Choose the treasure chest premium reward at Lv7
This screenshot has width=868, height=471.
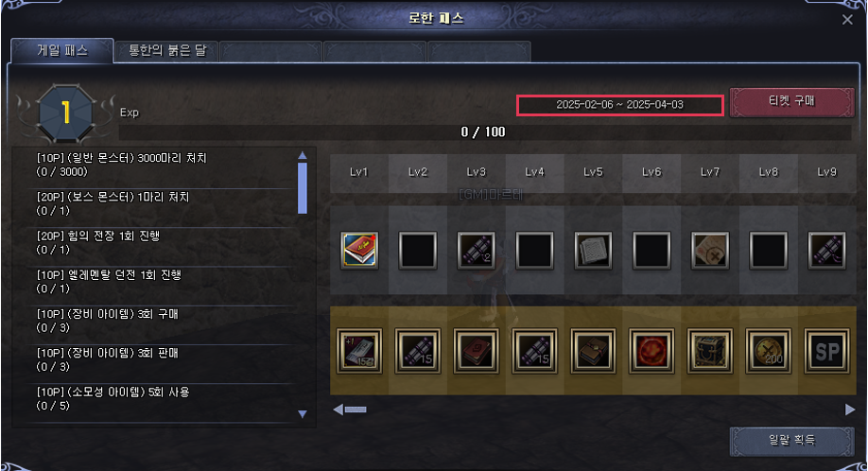click(x=710, y=351)
